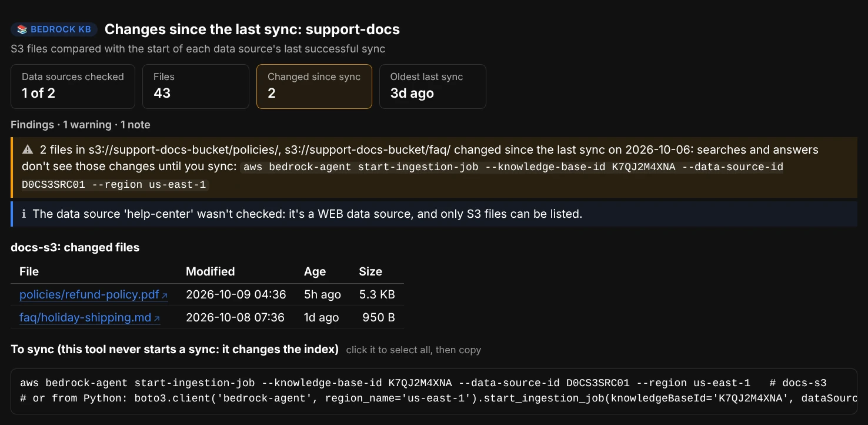Image resolution: width=868 pixels, height=425 pixels.
Task: Click the external-link arrow after holiday-shipping.md
Action: [x=157, y=318]
